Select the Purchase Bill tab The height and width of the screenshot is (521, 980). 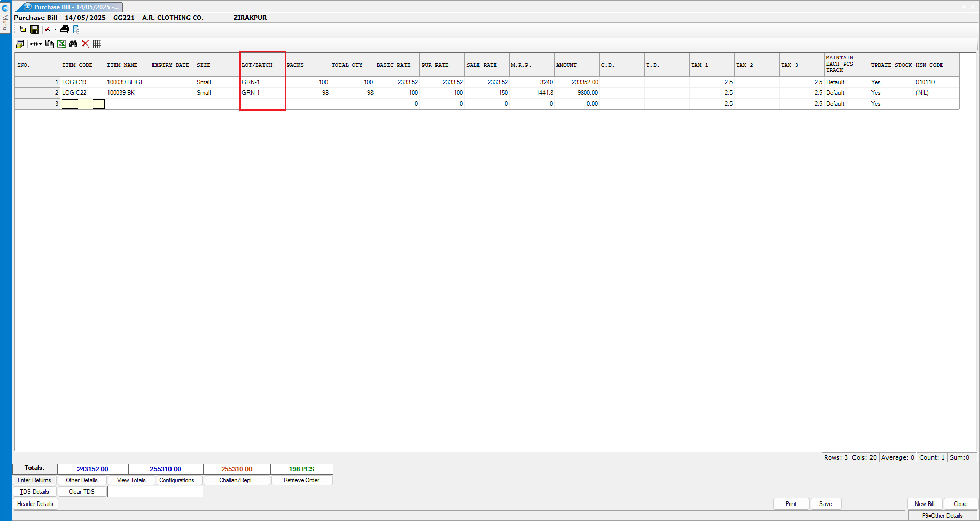click(x=71, y=7)
